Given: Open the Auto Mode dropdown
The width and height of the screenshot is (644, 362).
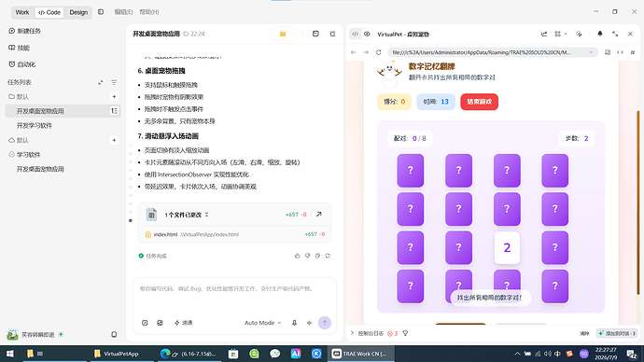Looking at the screenshot, I should tap(263, 323).
